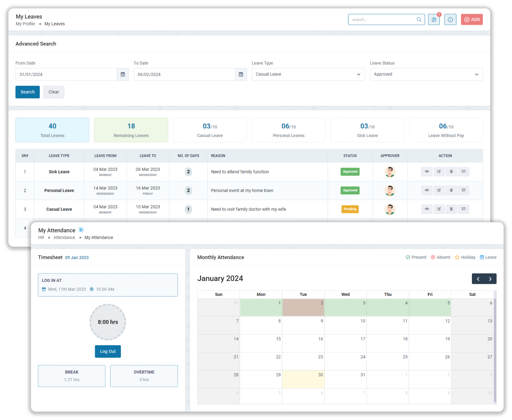Expand the Leave Status dropdown

click(x=426, y=74)
